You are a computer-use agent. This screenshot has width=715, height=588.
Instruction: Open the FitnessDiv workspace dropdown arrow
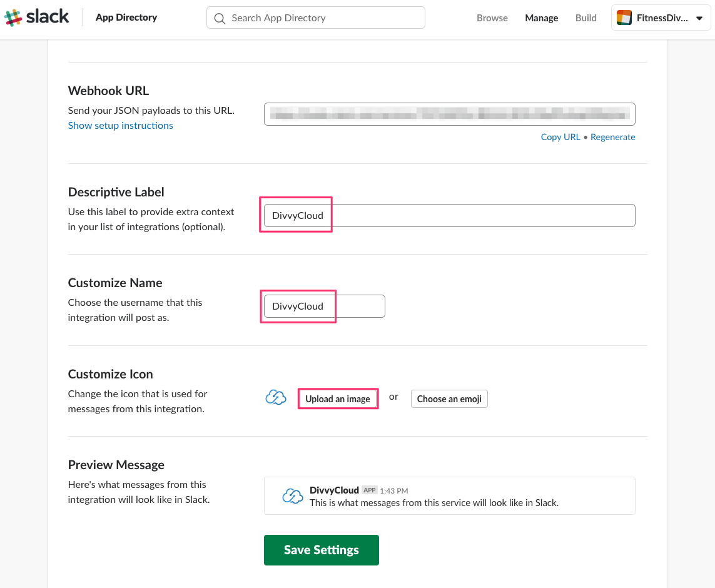tap(699, 18)
